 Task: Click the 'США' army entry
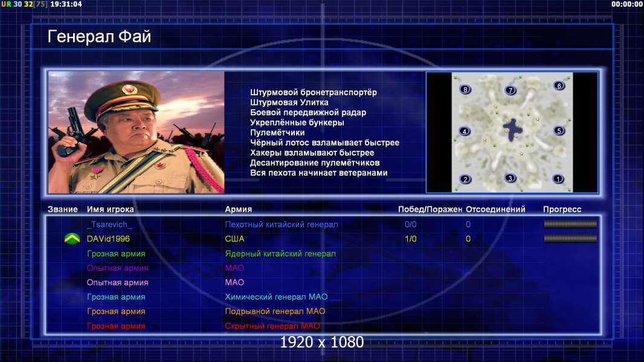pos(234,238)
